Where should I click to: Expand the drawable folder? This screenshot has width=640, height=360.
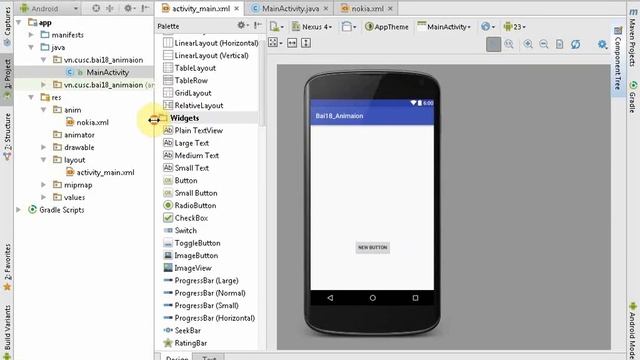click(43, 147)
